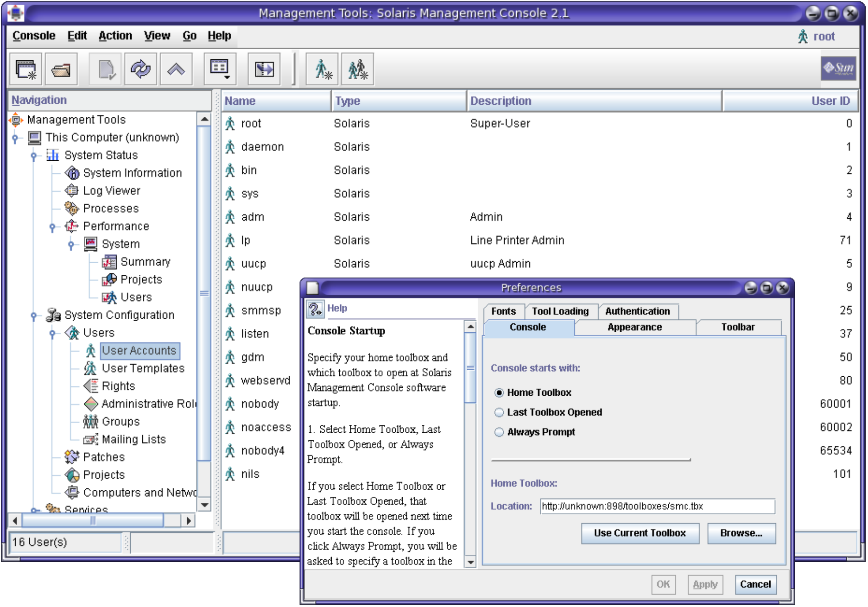868x607 pixels.
Task: Click the Help question mark icon in Preferences
Action: tap(316, 309)
